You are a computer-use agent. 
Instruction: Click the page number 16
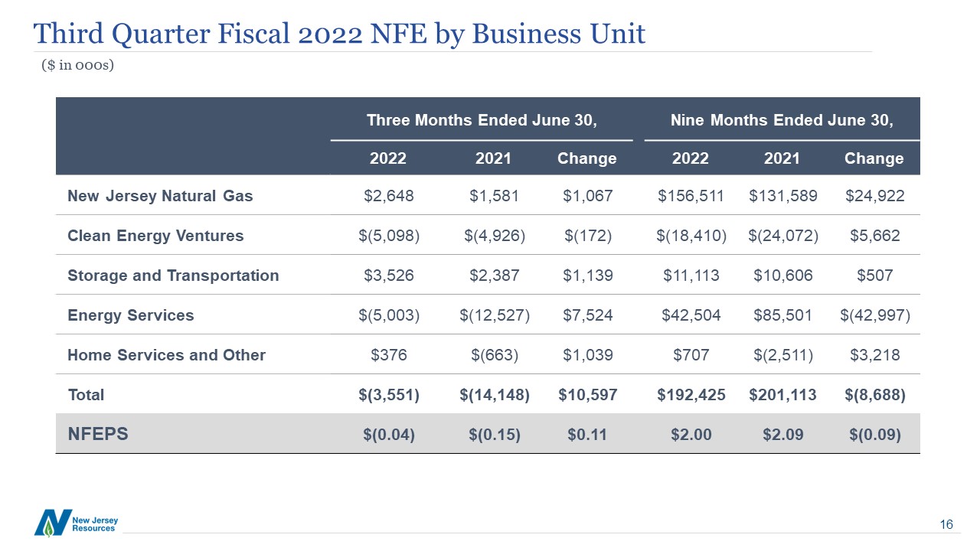946,524
